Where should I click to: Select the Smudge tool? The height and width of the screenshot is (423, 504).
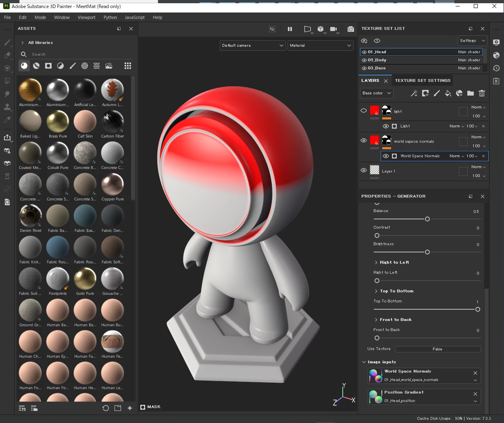tap(7, 94)
